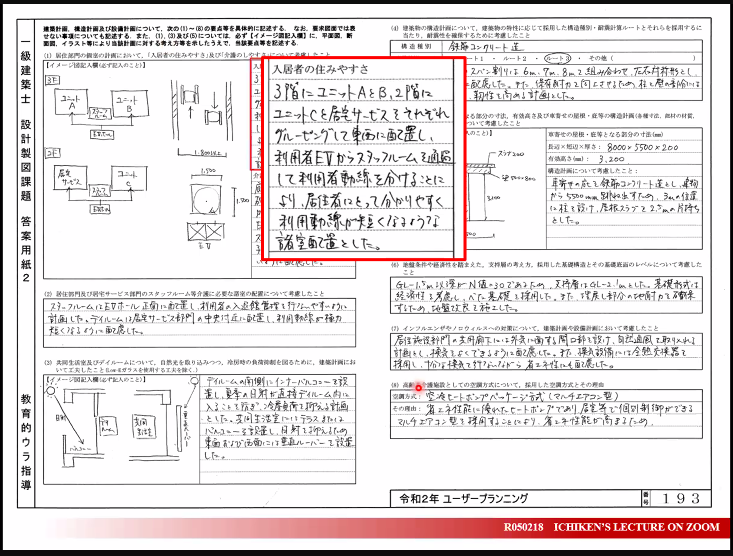This screenshot has height=556, width=733.
Task: Click the enlarged line "グルーピングして東面に配置し、"
Action: tap(354, 135)
